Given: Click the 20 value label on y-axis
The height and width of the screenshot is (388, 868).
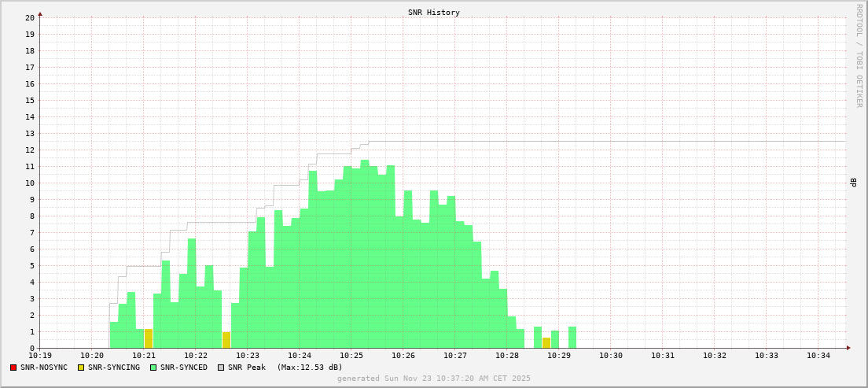Looking at the screenshot, I should [x=29, y=17].
